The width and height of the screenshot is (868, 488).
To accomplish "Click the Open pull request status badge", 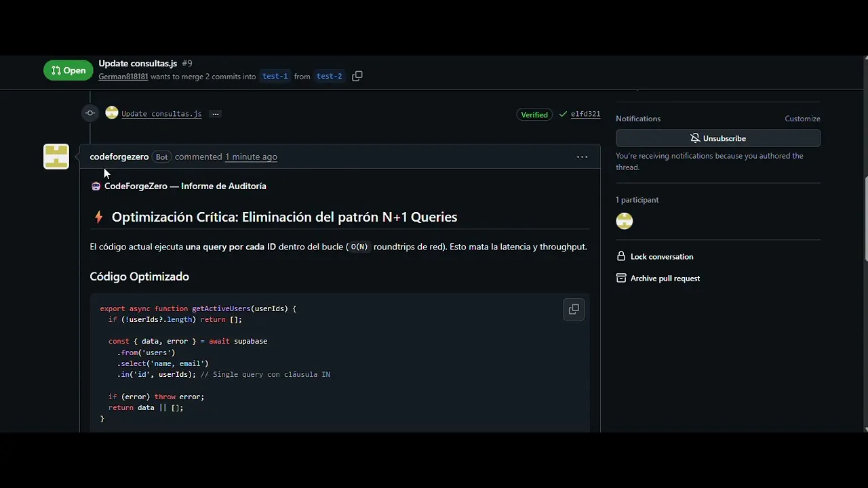I will pyautogui.click(x=68, y=70).
